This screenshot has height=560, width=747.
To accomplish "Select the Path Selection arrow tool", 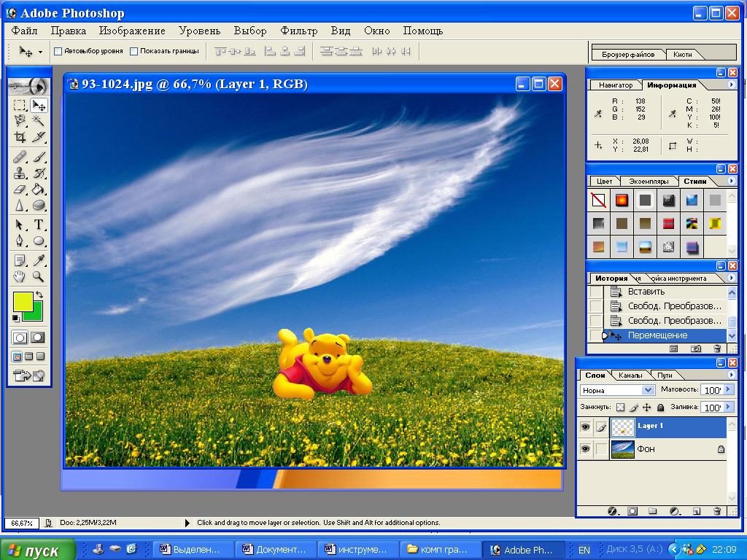I will coord(20,225).
